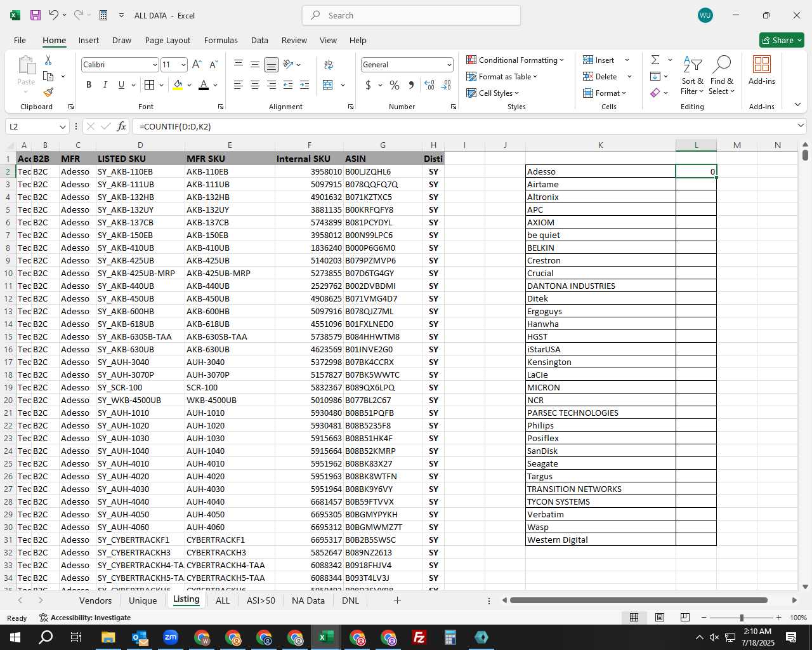
Task: Toggle Top Align for cell
Action: (239, 65)
